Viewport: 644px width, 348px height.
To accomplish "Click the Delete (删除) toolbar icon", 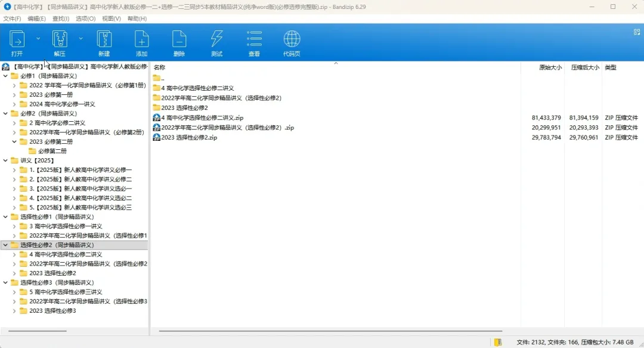I will [179, 39].
